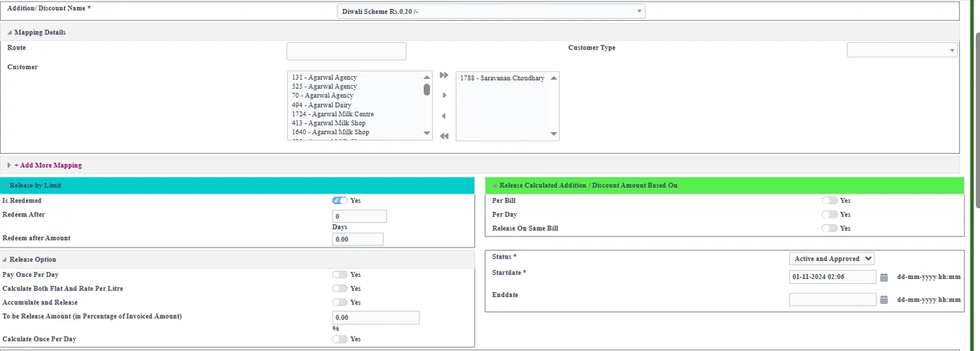Viewport: 980px width, 351px height.
Task: Enable Per Day release option
Action: pos(829,215)
